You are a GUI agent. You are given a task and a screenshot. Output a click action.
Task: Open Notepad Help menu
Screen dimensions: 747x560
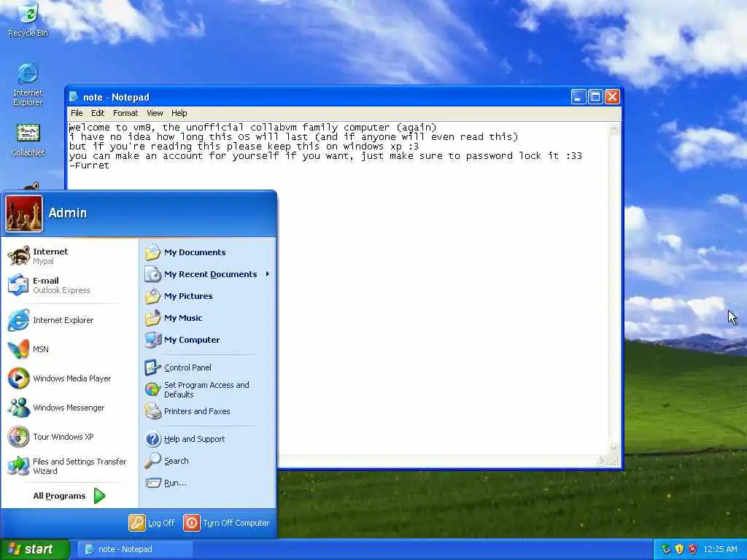[x=179, y=113]
